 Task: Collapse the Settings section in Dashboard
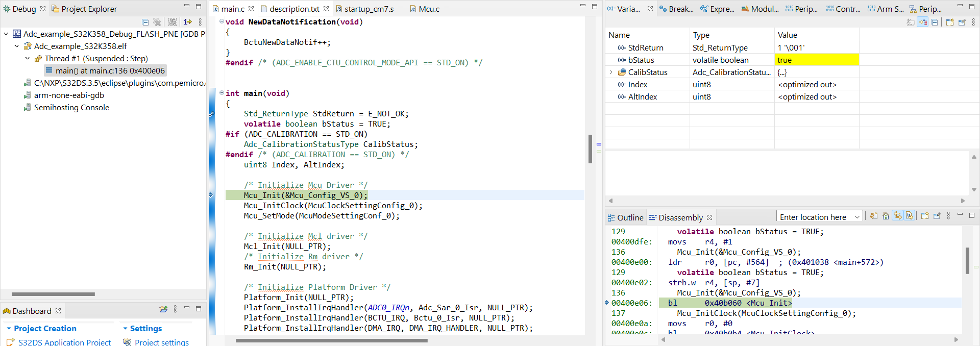[x=126, y=329]
